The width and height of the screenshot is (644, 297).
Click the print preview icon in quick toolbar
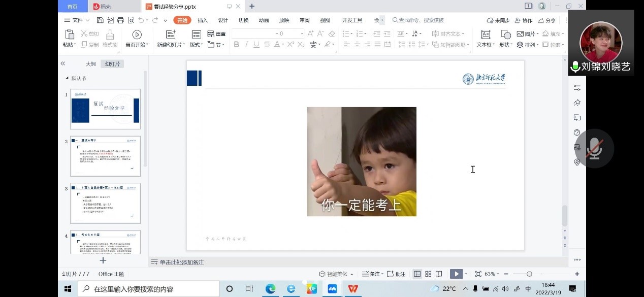pos(131,20)
